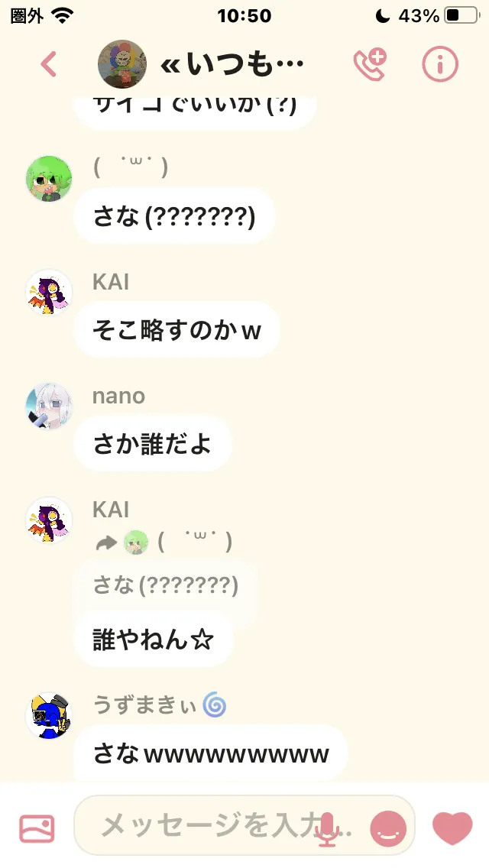Select the message bubble さなwwwwwwwww
The width and height of the screenshot is (489, 868).
coord(211,753)
